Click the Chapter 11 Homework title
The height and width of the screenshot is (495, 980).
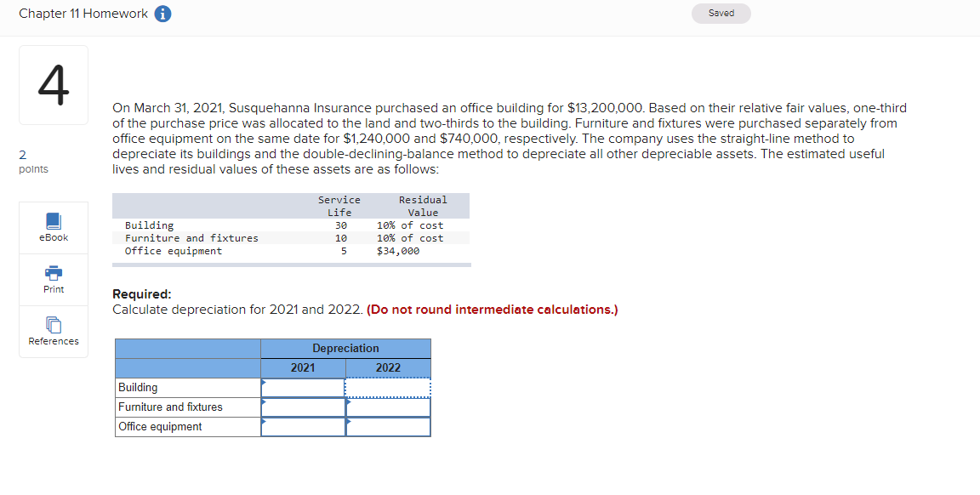click(x=83, y=14)
